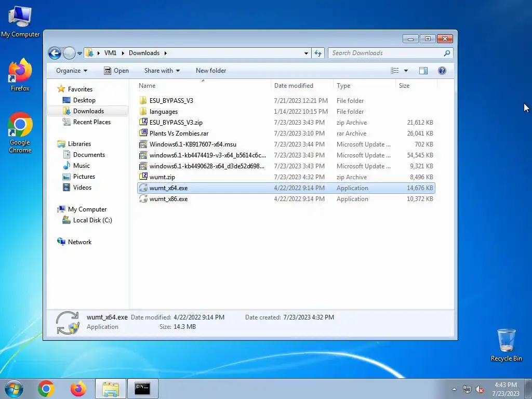Open My Computer desktop icon
The height and width of the screenshot is (399, 532).
click(20, 21)
